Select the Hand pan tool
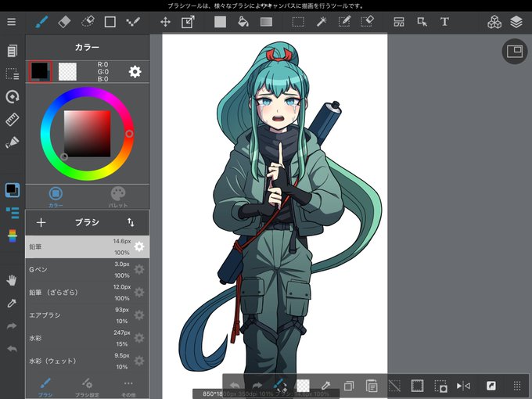Image resolution: width=532 pixels, height=399 pixels. pos(12,281)
